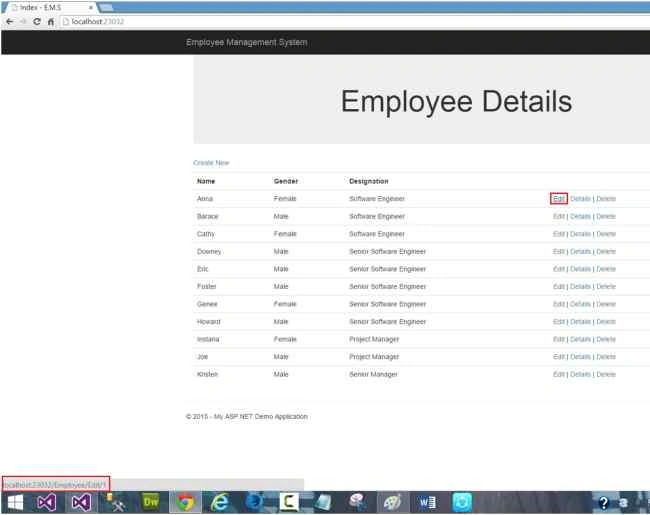
Task: Edit the Joe employee row
Action: [558, 357]
